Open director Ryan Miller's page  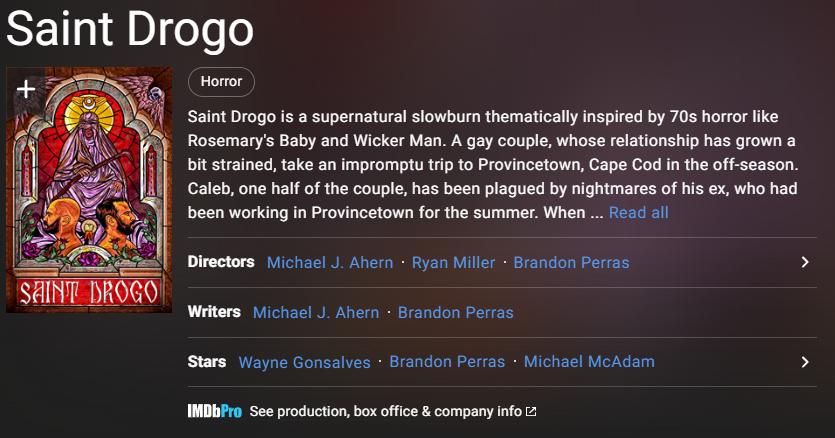pyautogui.click(x=453, y=263)
